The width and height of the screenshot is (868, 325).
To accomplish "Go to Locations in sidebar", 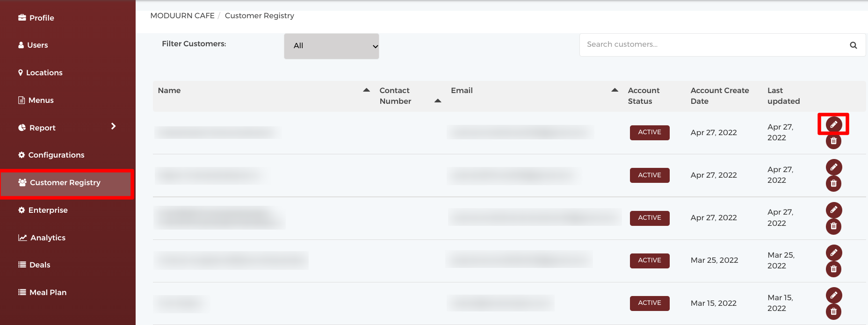I will pyautogui.click(x=44, y=72).
